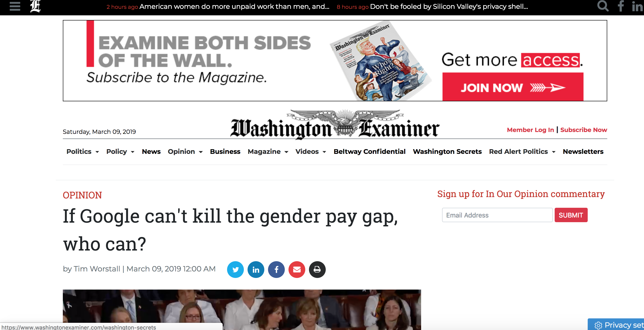Click the LinkedIn icon in top bar
644x330 pixels.
637,6
